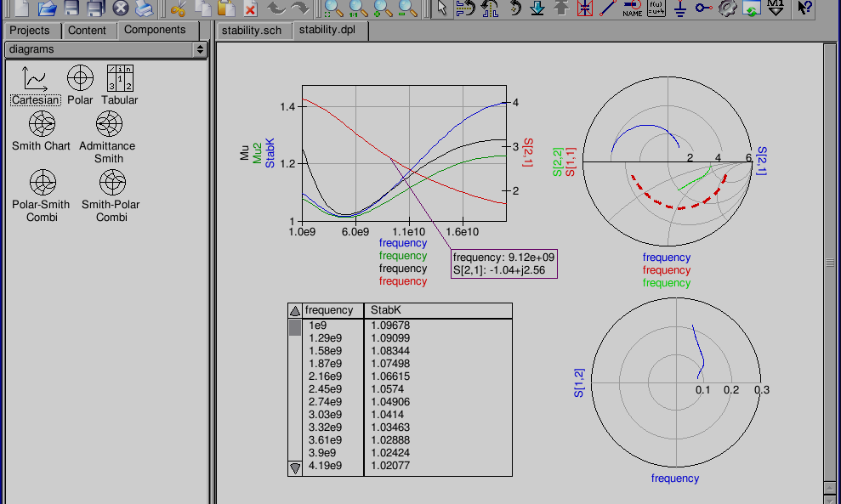
Task: Open the stability.sch document tab
Action: point(251,31)
